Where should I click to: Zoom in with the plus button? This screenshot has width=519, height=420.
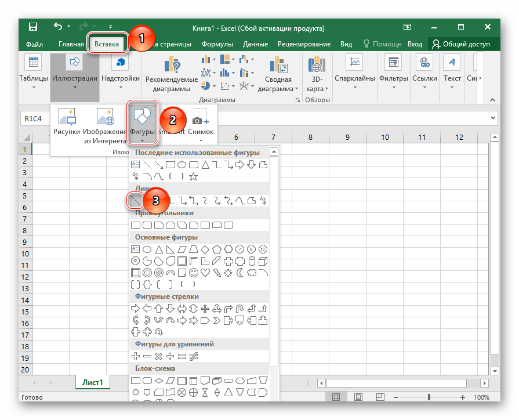[463, 397]
